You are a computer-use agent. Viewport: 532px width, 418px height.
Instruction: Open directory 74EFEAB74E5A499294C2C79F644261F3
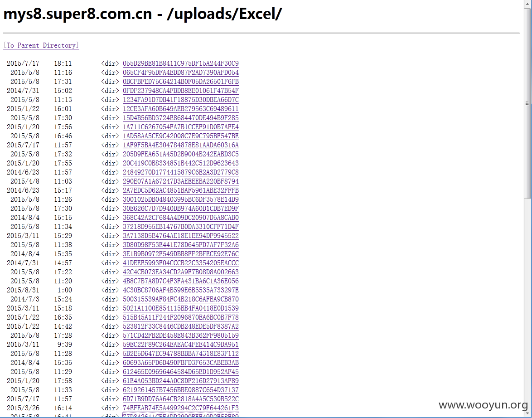(x=180, y=408)
